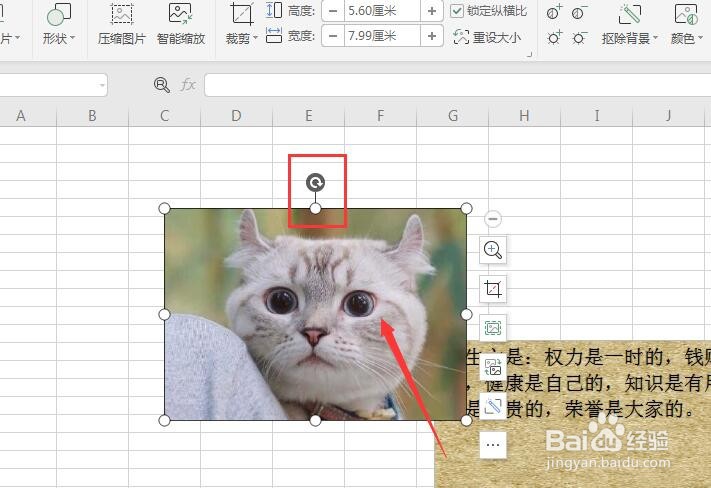Click the floating remove background wand icon
Screen dimensions: 711x488
click(493, 406)
